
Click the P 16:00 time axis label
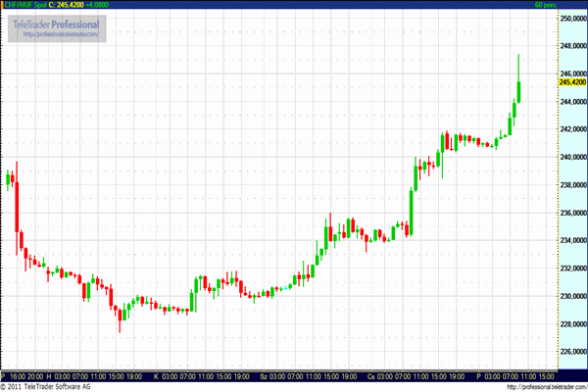click(13, 376)
